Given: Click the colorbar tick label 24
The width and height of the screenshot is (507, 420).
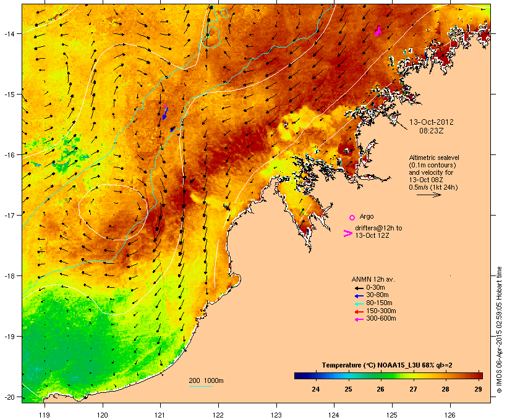Looking at the screenshot, I should pyautogui.click(x=316, y=389).
